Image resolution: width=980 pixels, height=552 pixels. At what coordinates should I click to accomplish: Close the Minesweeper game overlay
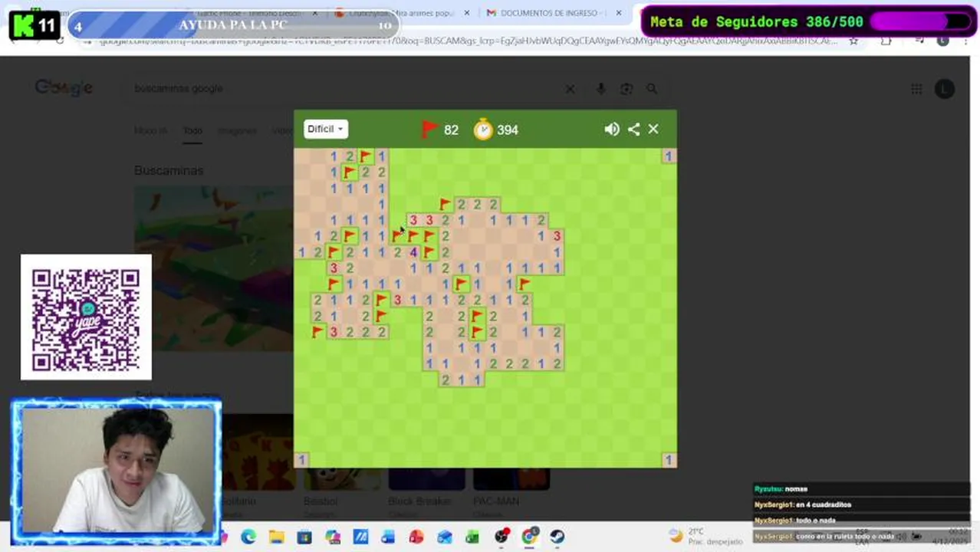point(653,130)
